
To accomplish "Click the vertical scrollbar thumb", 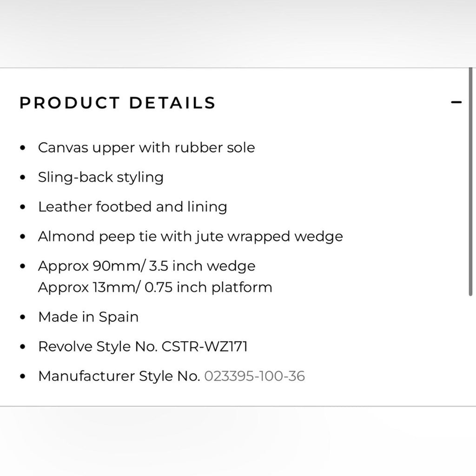I will point(470,181).
